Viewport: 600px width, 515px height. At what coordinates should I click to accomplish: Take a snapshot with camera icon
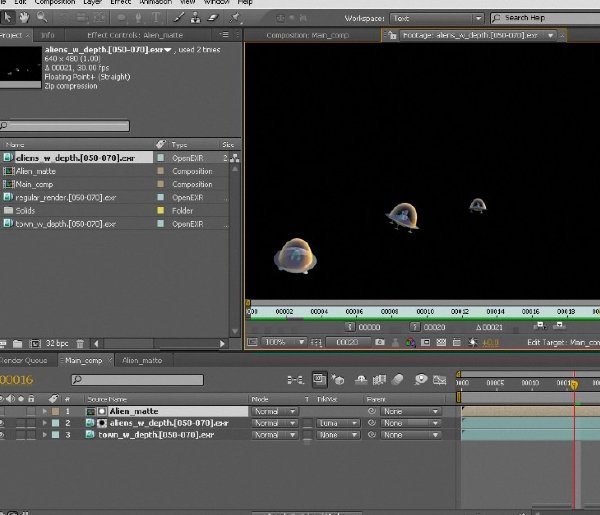pyautogui.click(x=380, y=342)
